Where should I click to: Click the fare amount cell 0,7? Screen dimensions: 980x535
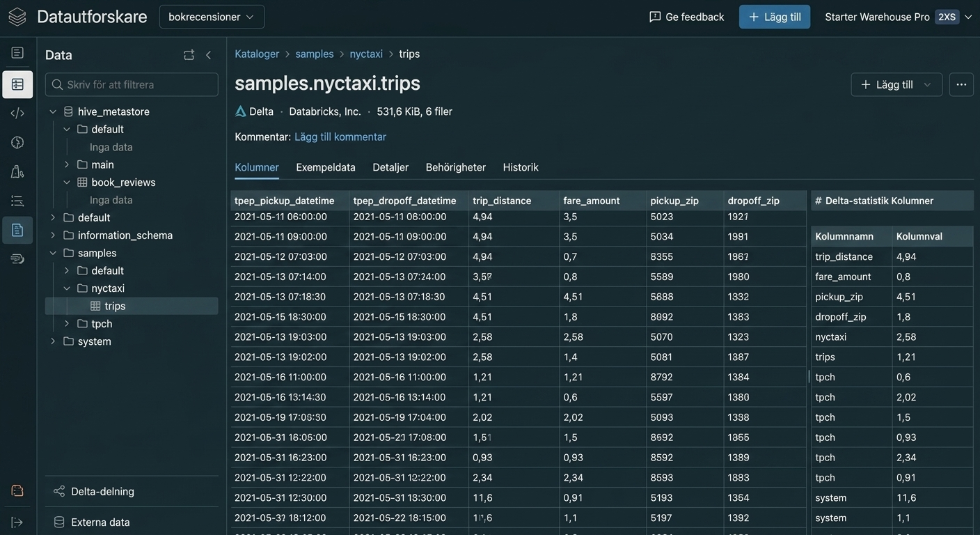tap(603, 256)
